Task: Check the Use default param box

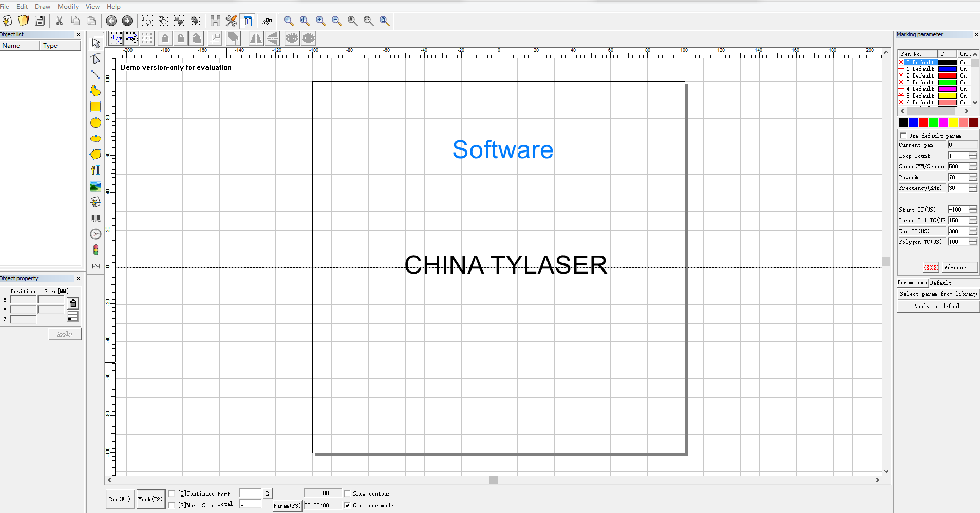Action: coord(903,136)
